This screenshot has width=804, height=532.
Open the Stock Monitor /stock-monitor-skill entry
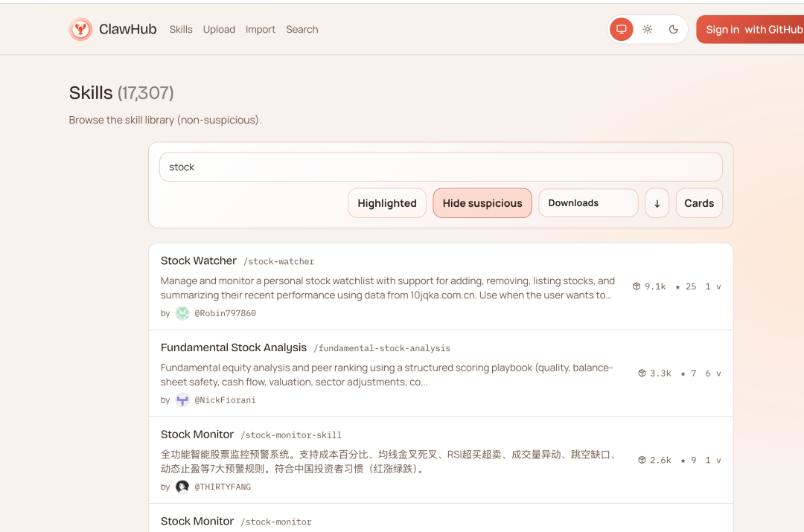point(197,435)
